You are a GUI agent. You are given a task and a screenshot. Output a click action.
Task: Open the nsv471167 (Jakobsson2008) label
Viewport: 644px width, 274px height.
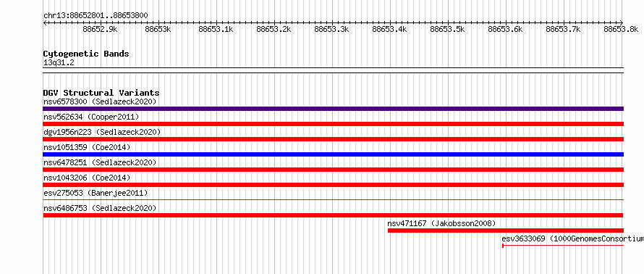441,223
